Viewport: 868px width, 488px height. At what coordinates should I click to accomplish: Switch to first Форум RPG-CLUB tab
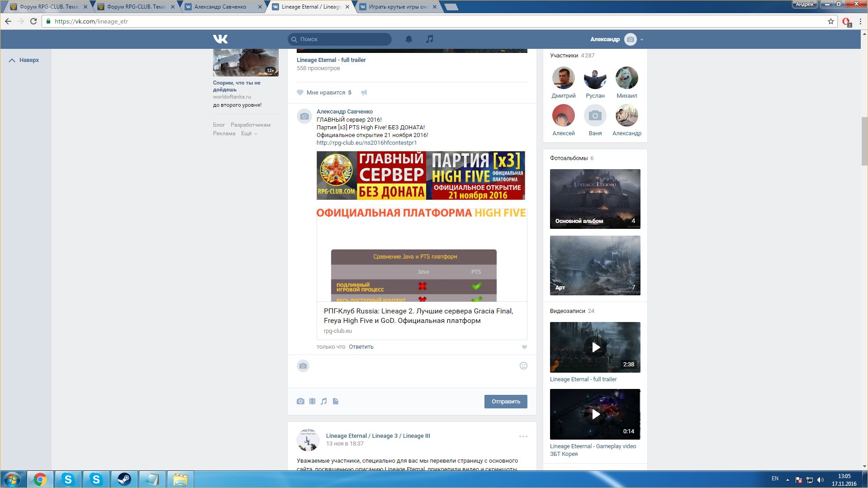tap(48, 7)
